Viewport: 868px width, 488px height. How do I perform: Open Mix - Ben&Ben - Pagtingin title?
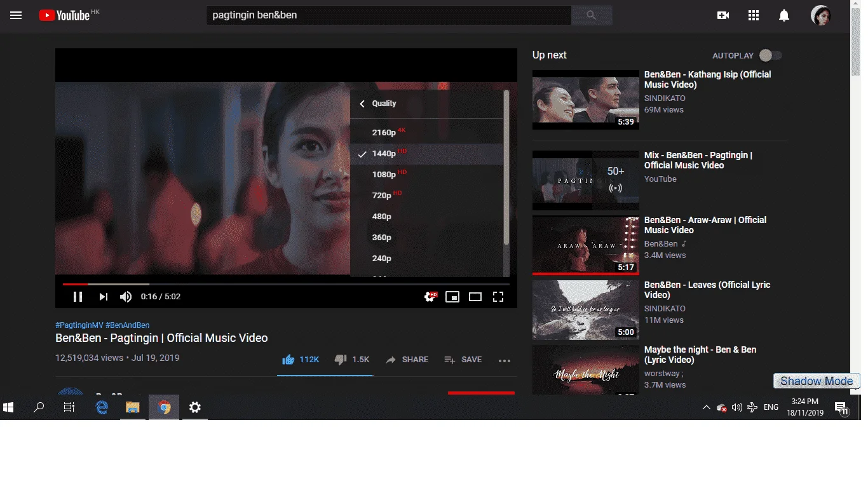pyautogui.click(x=698, y=160)
